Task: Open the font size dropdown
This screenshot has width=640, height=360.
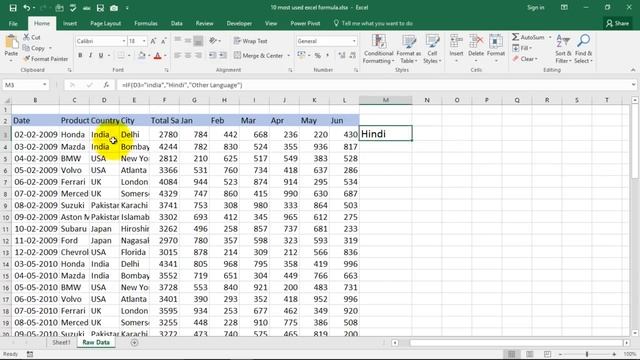Action: click(144, 41)
